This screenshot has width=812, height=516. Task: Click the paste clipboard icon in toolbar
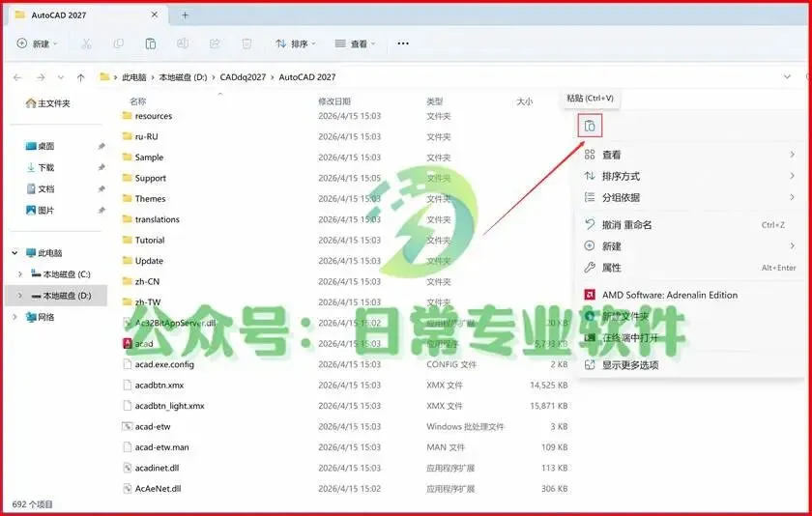(151, 44)
